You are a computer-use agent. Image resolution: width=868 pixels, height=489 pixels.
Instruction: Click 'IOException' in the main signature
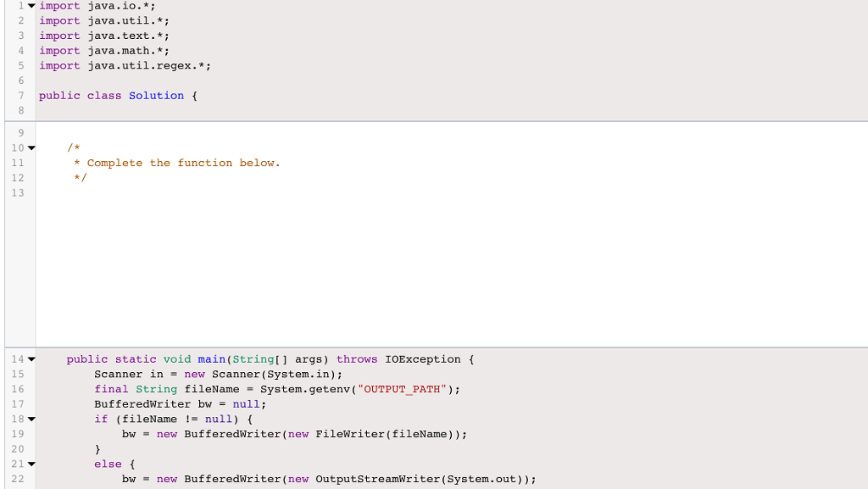[x=423, y=359]
